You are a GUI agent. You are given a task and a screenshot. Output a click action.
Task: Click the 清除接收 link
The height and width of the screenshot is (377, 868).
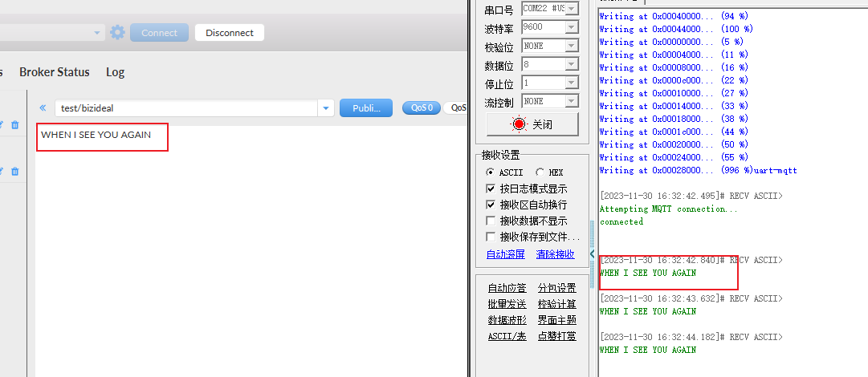click(x=555, y=254)
